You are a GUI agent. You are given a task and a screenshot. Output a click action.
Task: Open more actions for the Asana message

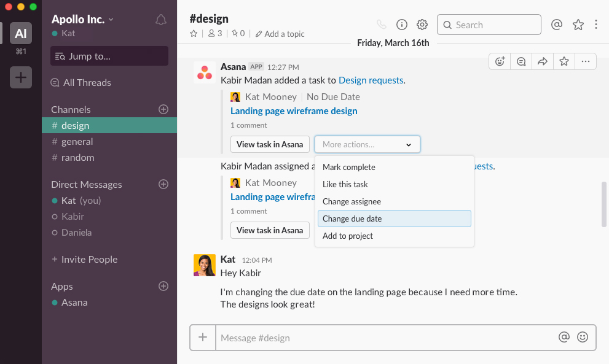coord(585,61)
